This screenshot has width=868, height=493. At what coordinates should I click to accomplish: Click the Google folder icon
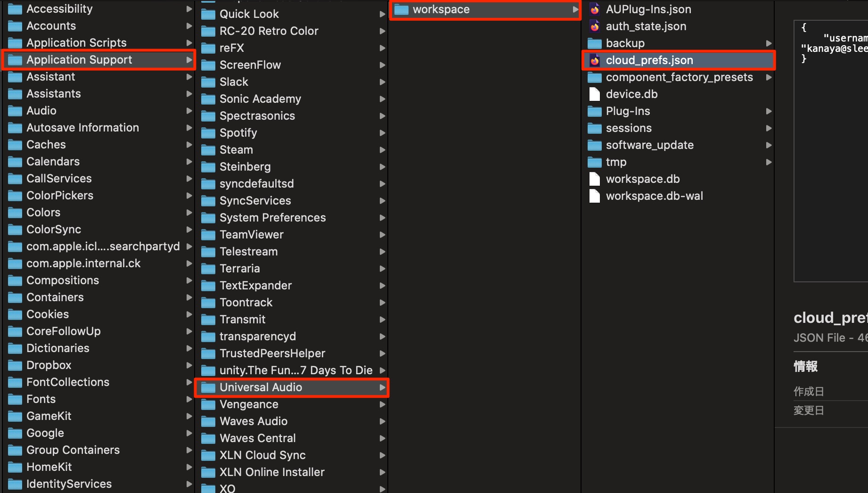point(15,433)
